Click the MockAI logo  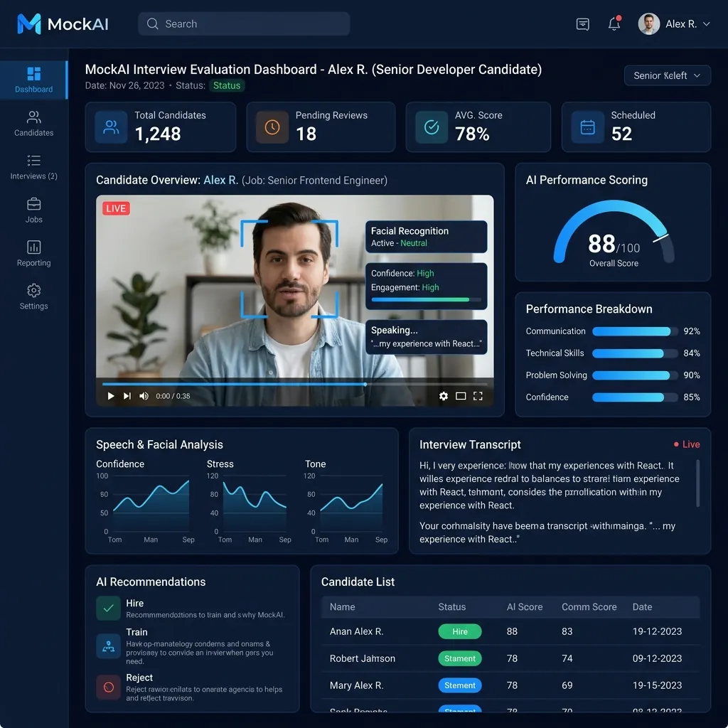tap(63, 23)
